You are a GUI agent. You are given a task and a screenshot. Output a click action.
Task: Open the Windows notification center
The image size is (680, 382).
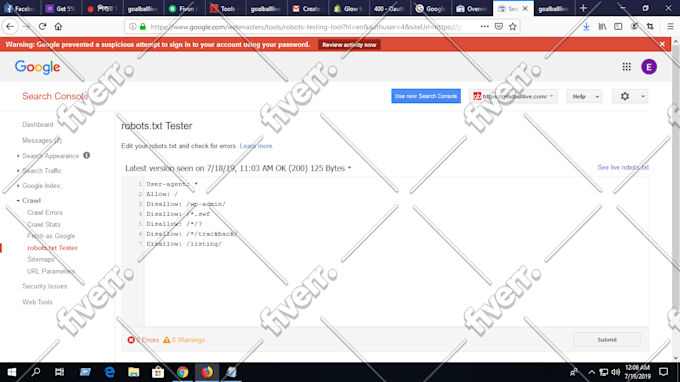pyautogui.click(x=664, y=372)
